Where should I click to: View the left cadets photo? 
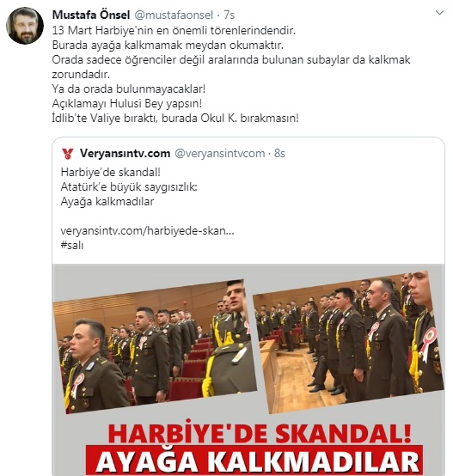pyautogui.click(x=155, y=346)
